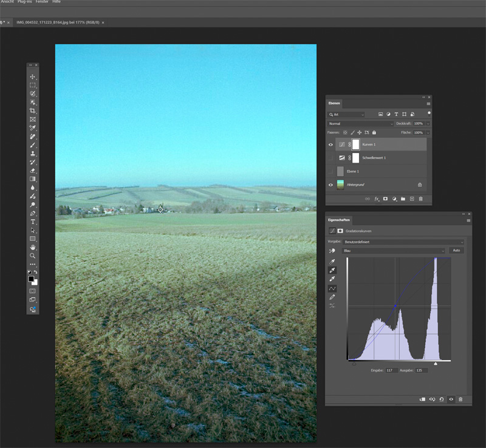Open the Edit Toolbar three-dots menu
The image size is (486, 448).
pyautogui.click(x=33, y=264)
